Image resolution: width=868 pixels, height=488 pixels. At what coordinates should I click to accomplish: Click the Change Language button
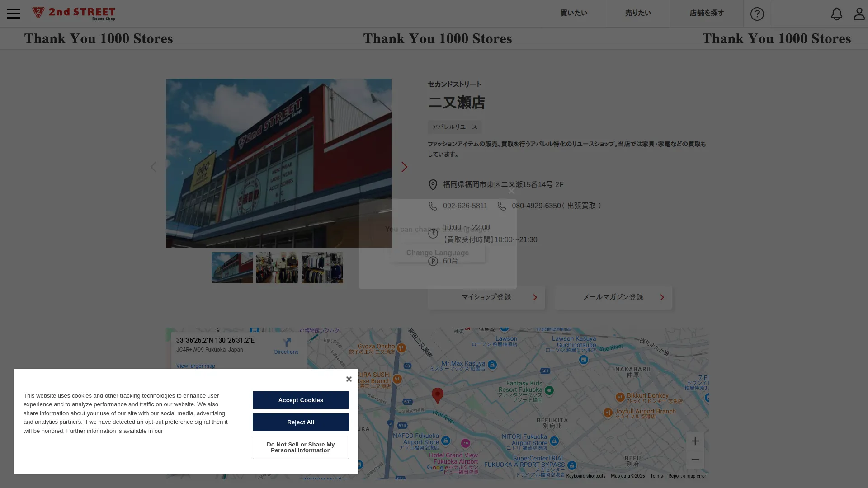click(x=437, y=253)
